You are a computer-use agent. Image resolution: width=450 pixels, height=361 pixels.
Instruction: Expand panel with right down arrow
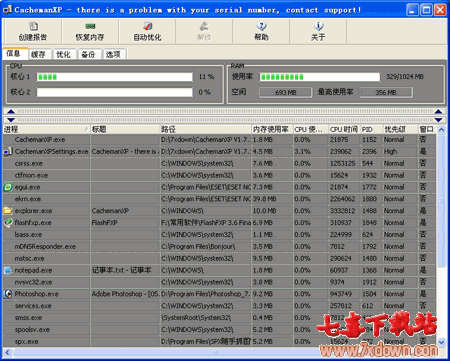438,120
